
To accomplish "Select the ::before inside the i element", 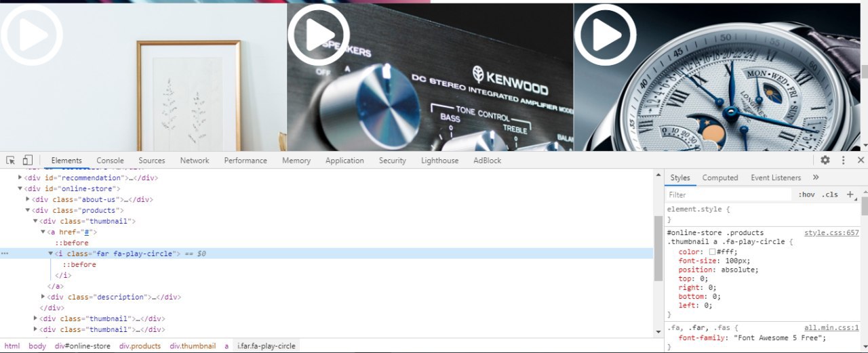I will 79,264.
